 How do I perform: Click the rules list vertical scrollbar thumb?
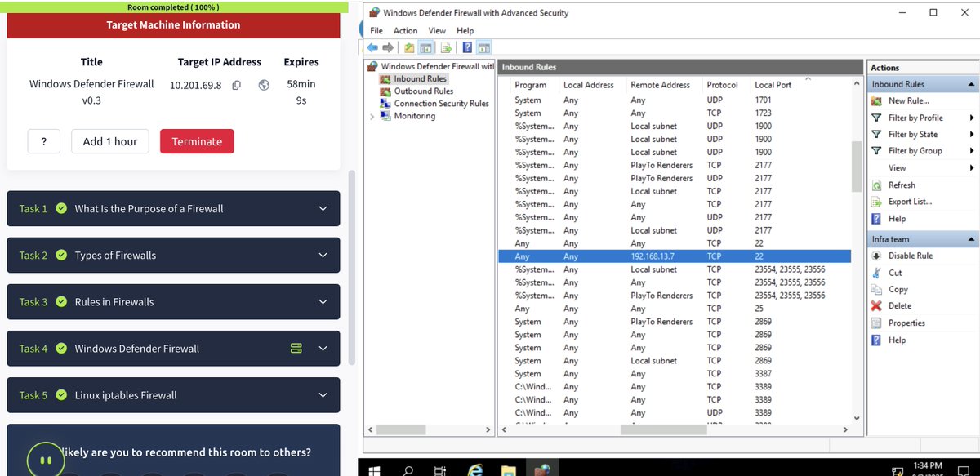[857, 166]
